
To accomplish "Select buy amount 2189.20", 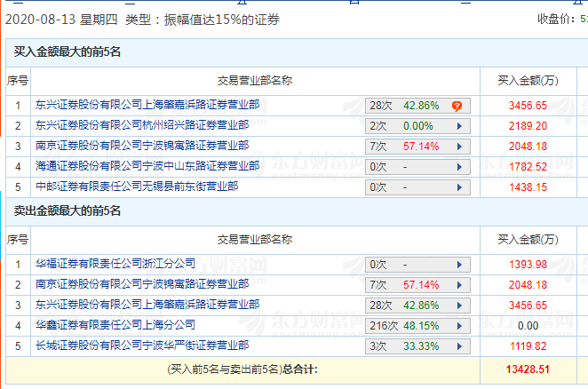I will 528,126.
